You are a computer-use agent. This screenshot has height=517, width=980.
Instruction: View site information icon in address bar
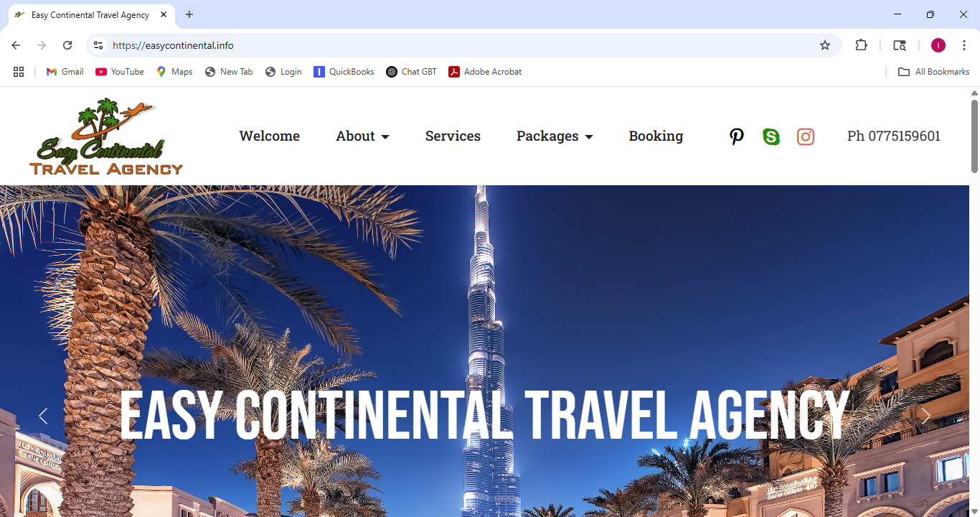pyautogui.click(x=99, y=45)
